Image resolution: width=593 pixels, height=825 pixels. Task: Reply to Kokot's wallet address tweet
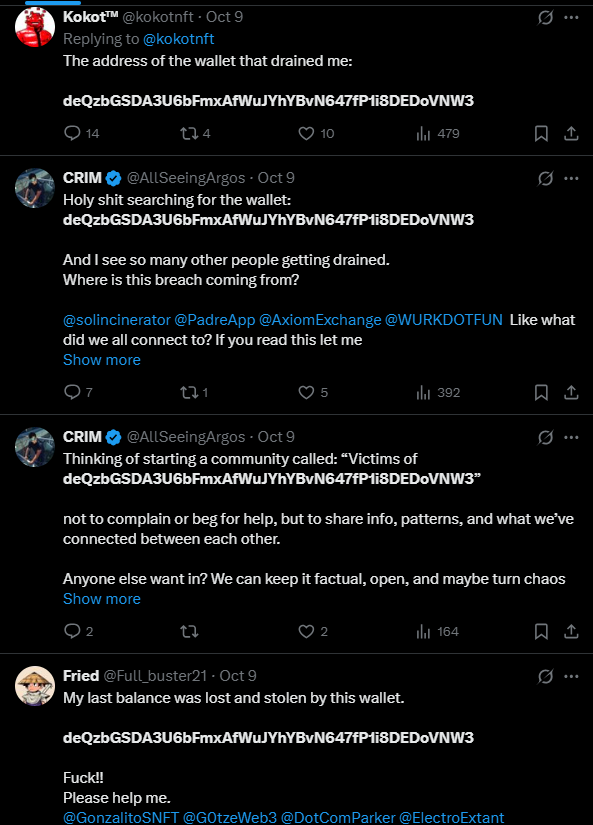pyautogui.click(x=72, y=133)
